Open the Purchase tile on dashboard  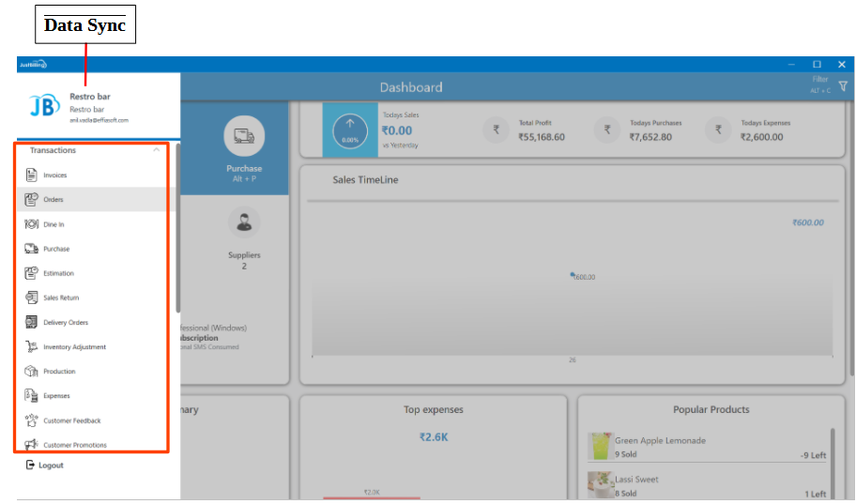point(244,150)
